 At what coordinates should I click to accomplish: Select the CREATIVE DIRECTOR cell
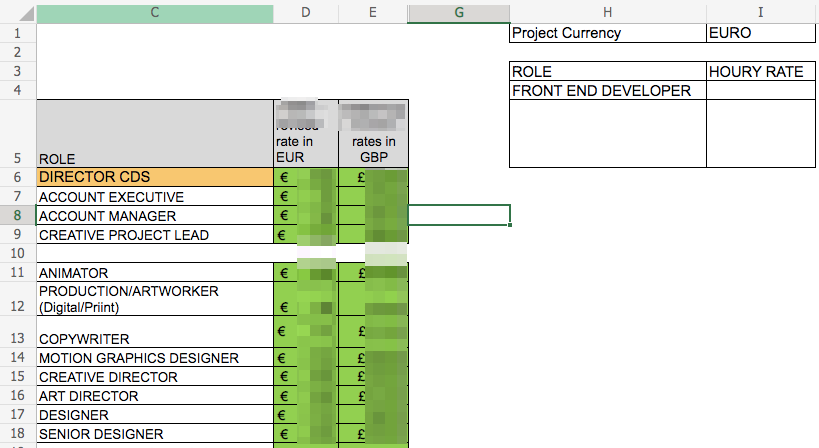[155, 376]
